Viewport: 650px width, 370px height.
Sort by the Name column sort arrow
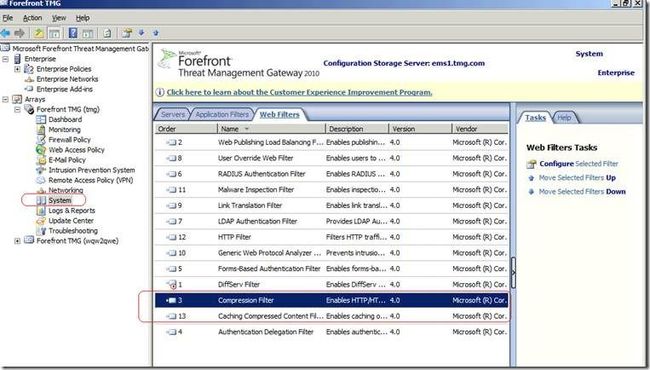coord(247,129)
